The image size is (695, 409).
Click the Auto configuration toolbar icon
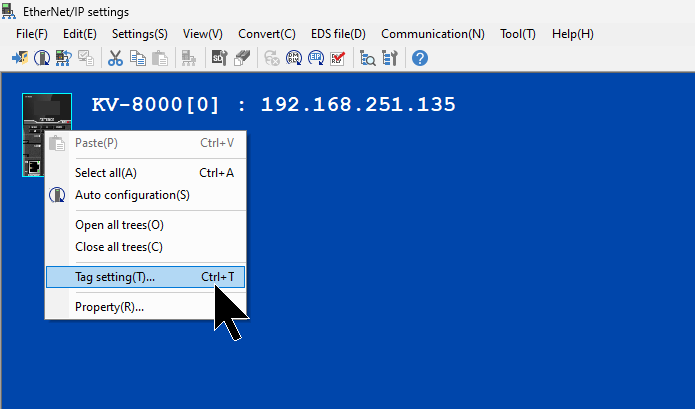point(42,58)
